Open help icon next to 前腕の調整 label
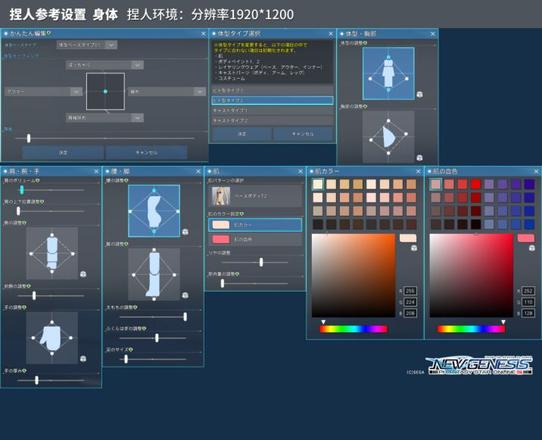This screenshot has width=542, height=440. [x=29, y=286]
